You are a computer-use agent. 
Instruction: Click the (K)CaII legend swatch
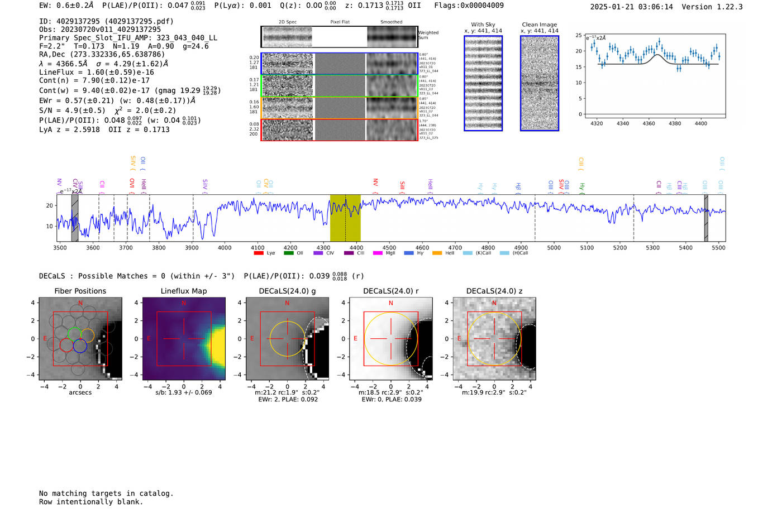[x=468, y=253]
